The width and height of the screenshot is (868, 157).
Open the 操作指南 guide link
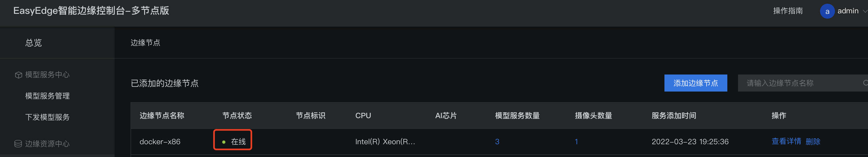coord(788,11)
